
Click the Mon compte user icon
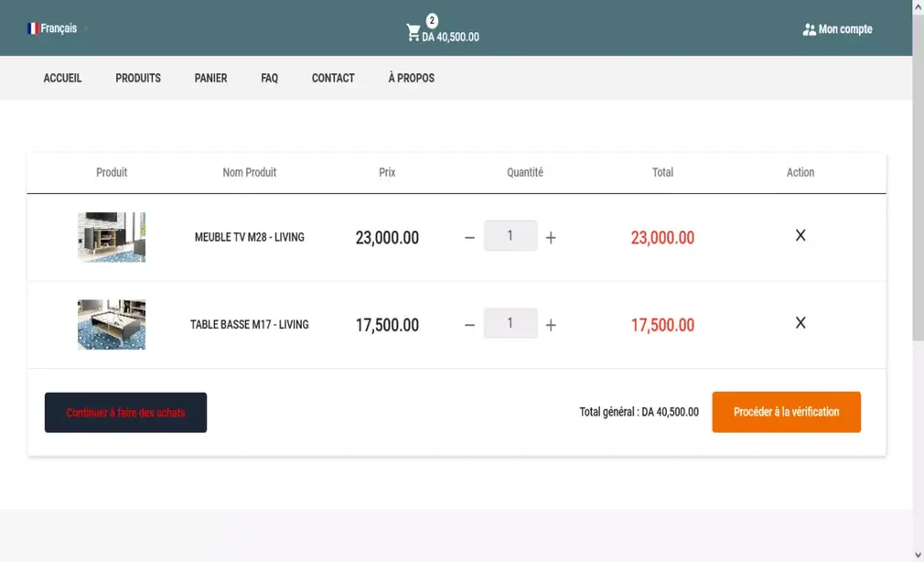coord(809,29)
